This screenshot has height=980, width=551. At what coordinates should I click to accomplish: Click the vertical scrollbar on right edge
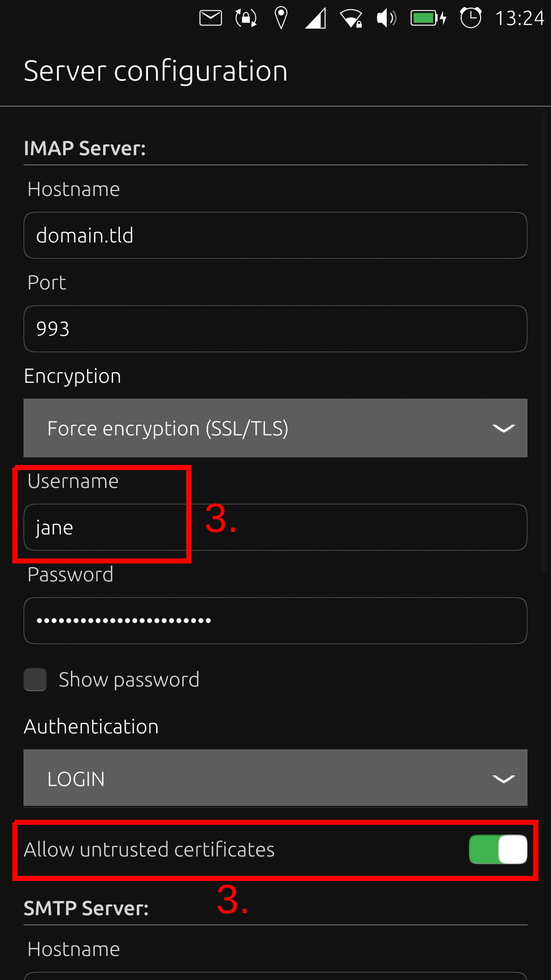click(x=544, y=342)
